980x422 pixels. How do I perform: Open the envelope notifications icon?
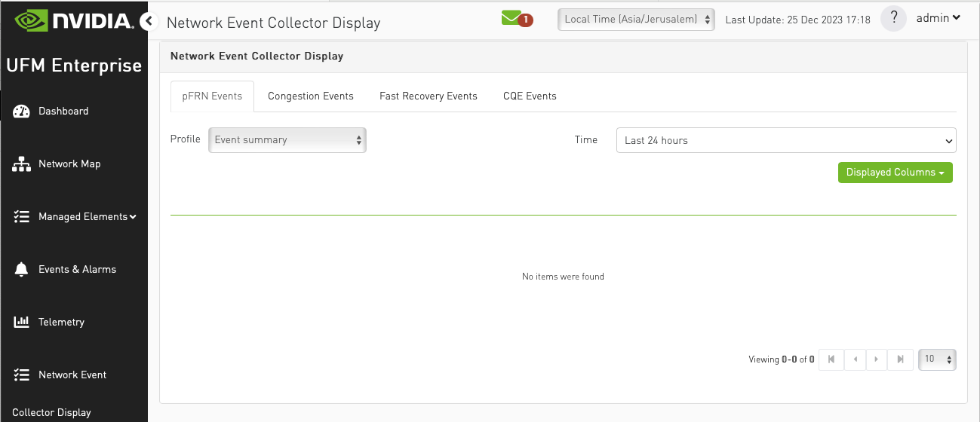click(x=513, y=18)
